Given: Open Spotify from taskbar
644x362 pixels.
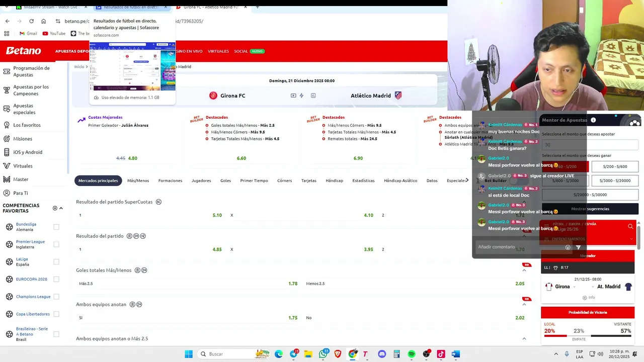Looking at the screenshot, I should pyautogui.click(x=412, y=354).
